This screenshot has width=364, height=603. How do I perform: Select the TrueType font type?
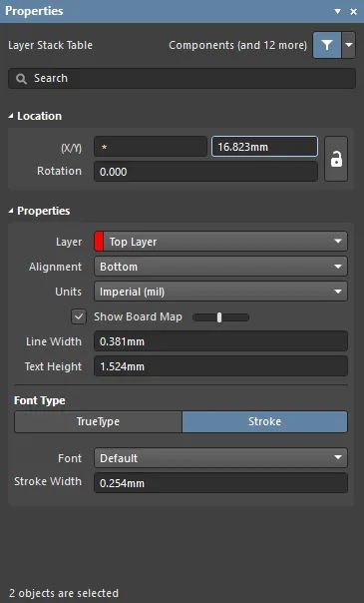(x=98, y=421)
